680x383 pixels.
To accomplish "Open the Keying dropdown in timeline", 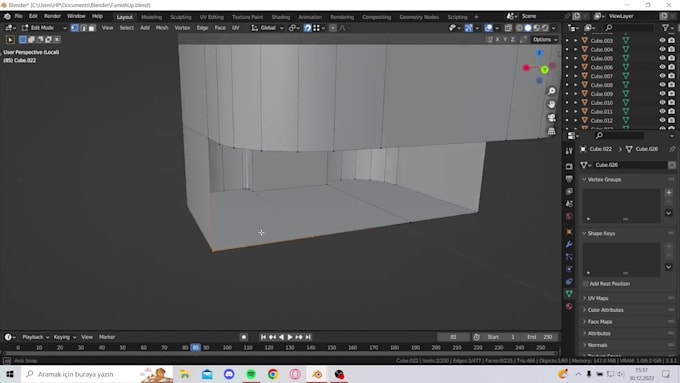I will click(65, 337).
